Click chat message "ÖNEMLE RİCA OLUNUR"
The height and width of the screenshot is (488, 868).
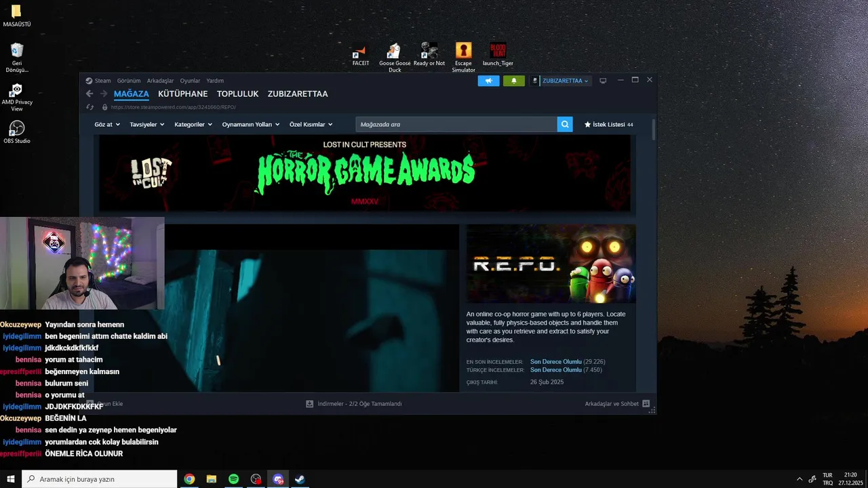click(x=84, y=453)
